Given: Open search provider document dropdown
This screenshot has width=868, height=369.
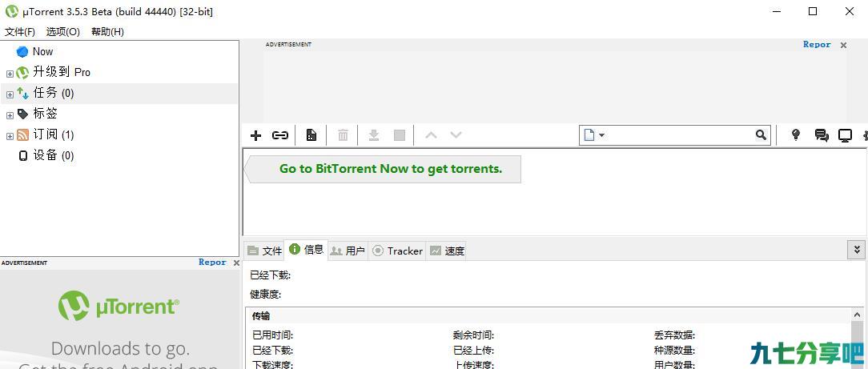Looking at the screenshot, I should tap(594, 135).
